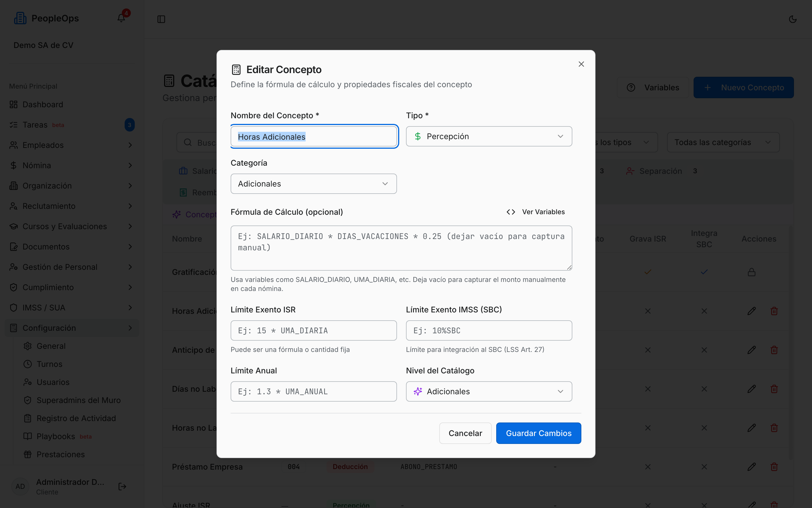This screenshot has width=812, height=508.
Task: Open the Nivel del Catálogo dropdown
Action: (x=489, y=391)
